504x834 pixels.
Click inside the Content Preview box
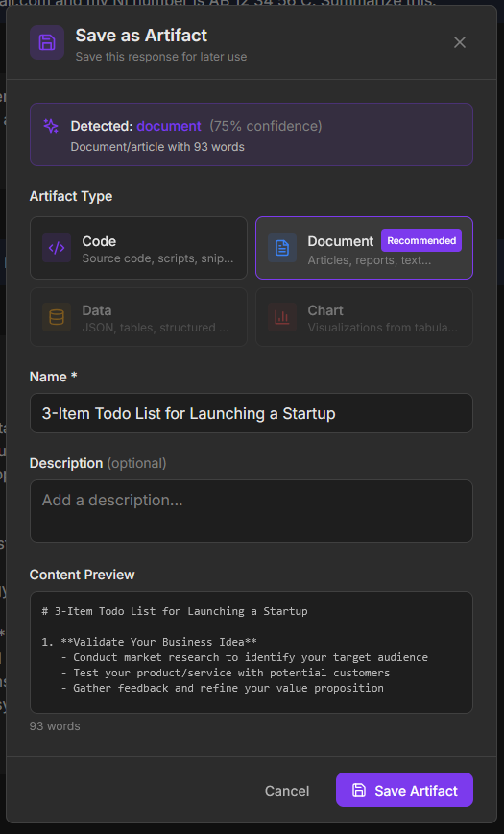pyautogui.click(x=252, y=652)
